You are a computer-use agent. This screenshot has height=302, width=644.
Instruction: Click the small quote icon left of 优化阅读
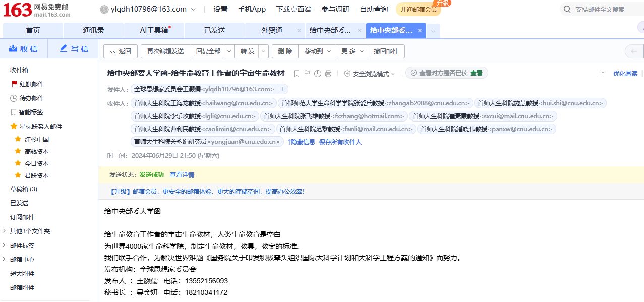click(x=603, y=73)
